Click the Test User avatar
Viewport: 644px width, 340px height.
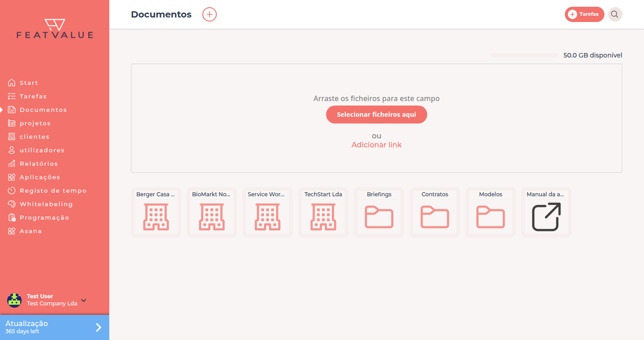[14, 300]
